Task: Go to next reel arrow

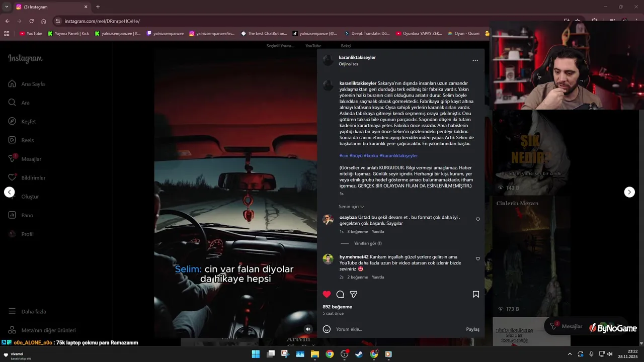Action: (629, 192)
